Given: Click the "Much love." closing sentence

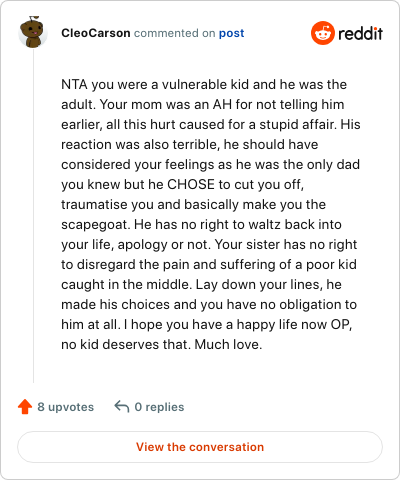Looking at the screenshot, I should pyautogui.click(x=228, y=344).
